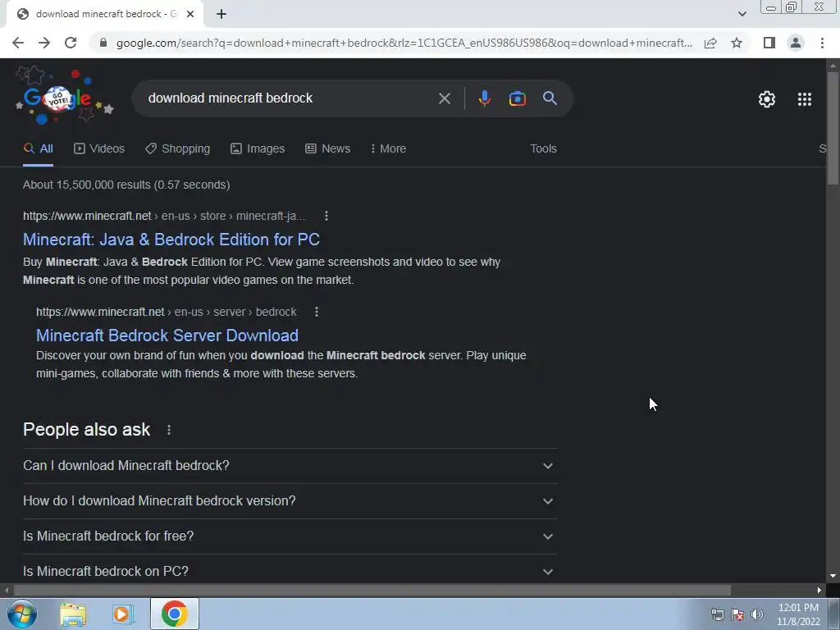This screenshot has height=630, width=840.
Task: Start voice search with microphone
Action: tap(484, 98)
